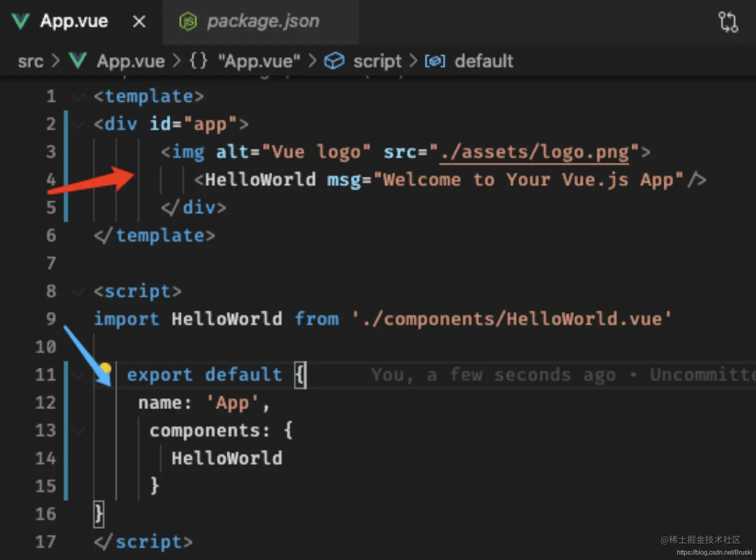Collapse the components block on line 13
Image resolution: width=756 pixels, height=560 pixels.
[x=78, y=431]
